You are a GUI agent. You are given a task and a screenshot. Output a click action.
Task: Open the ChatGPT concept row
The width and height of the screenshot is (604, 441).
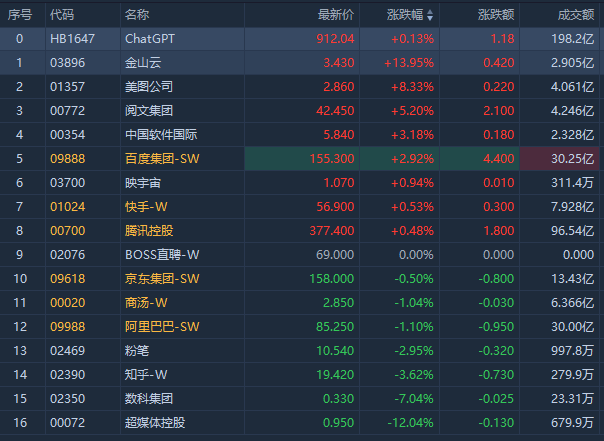coord(148,39)
